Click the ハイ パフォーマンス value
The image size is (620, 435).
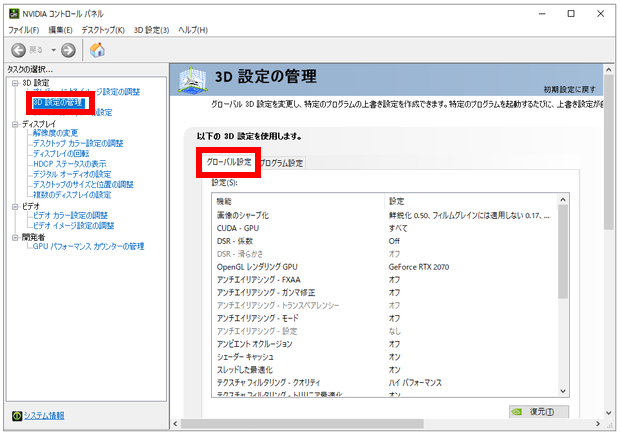click(x=415, y=383)
